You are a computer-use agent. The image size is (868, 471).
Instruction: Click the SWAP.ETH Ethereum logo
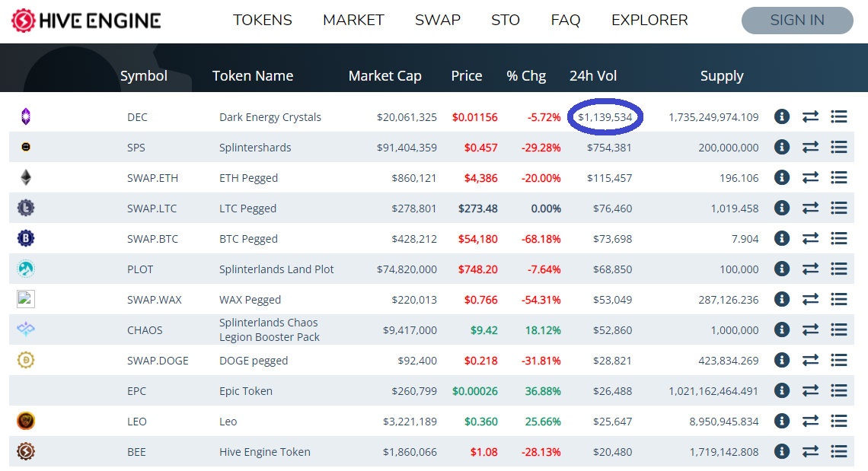coord(25,177)
